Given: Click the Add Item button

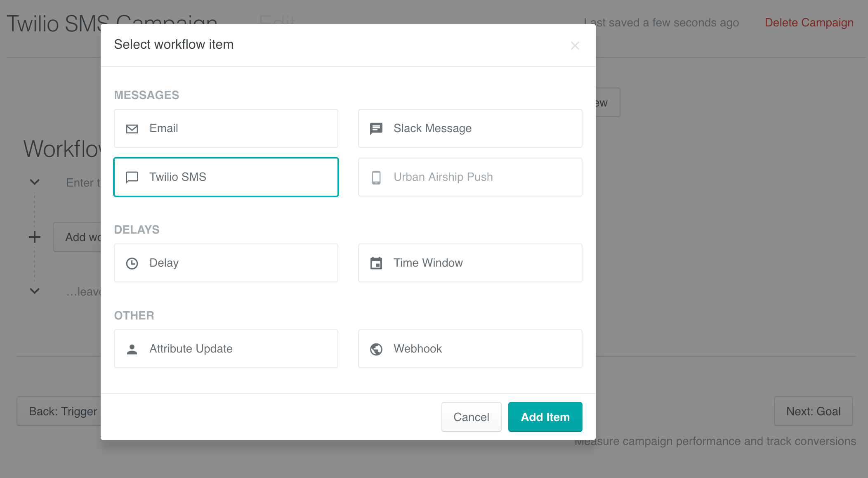Looking at the screenshot, I should pos(545,417).
